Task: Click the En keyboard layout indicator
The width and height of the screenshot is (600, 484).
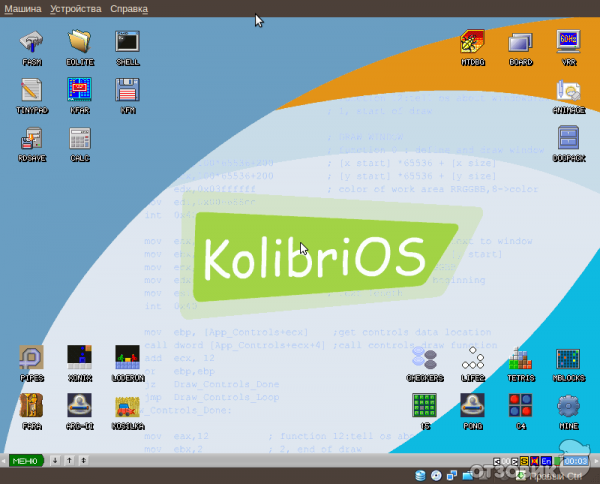Action: pos(546,461)
